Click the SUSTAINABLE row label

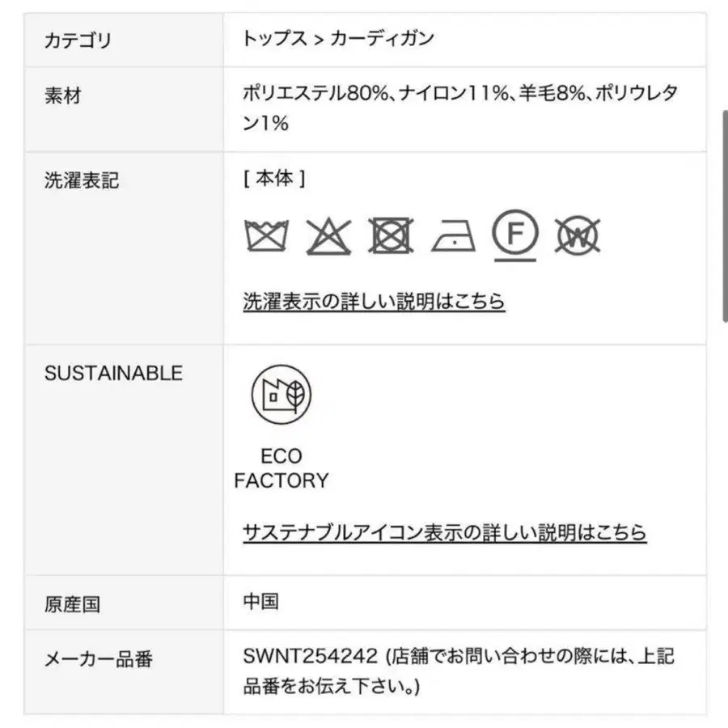pyautogui.click(x=113, y=374)
